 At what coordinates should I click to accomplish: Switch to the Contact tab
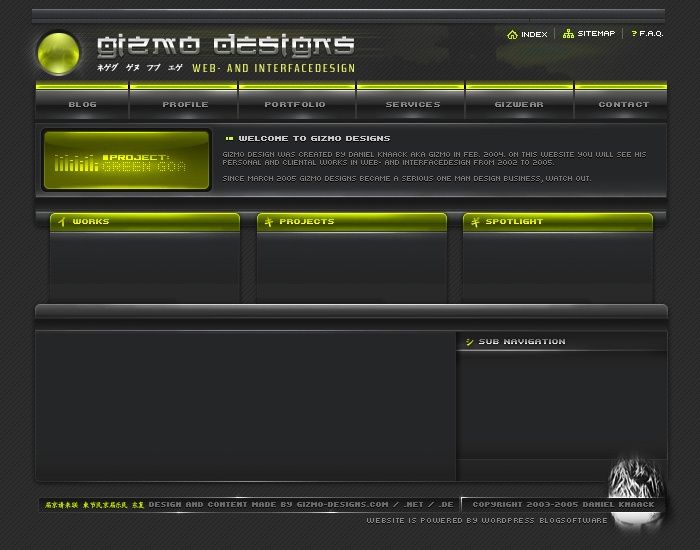pos(623,104)
